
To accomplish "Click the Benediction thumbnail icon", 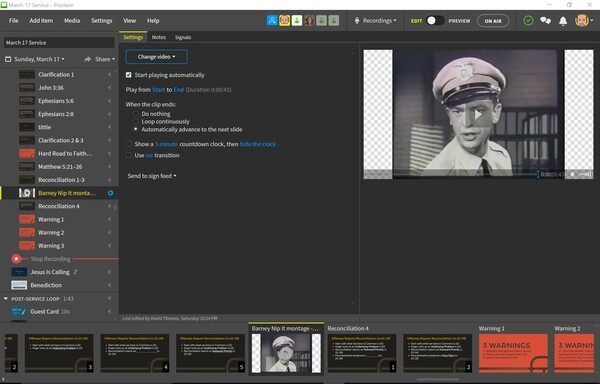I will (19, 285).
